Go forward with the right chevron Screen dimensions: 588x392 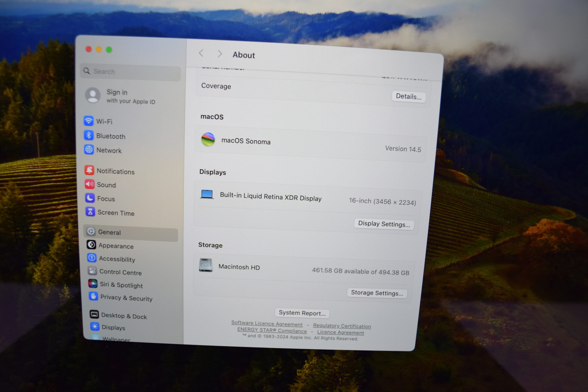point(220,54)
